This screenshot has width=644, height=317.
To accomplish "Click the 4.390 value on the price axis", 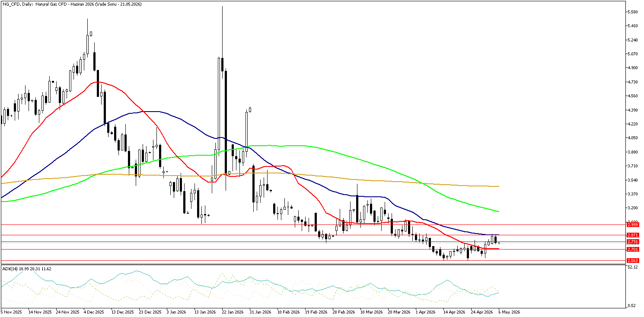I will 634,110.
